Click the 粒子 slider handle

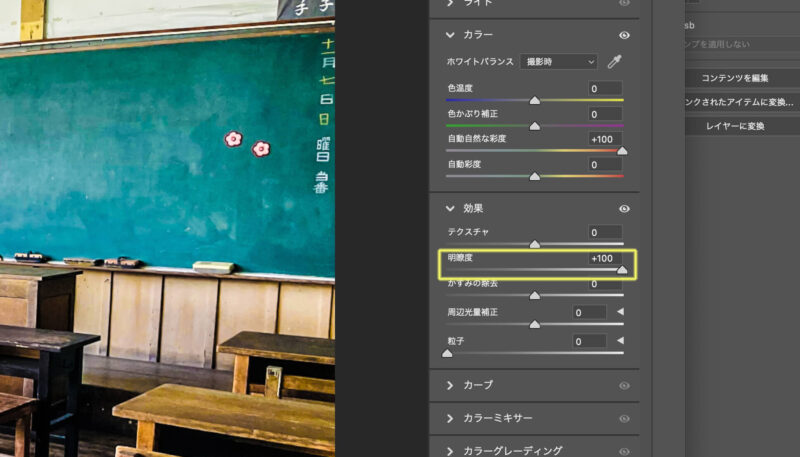(x=447, y=353)
